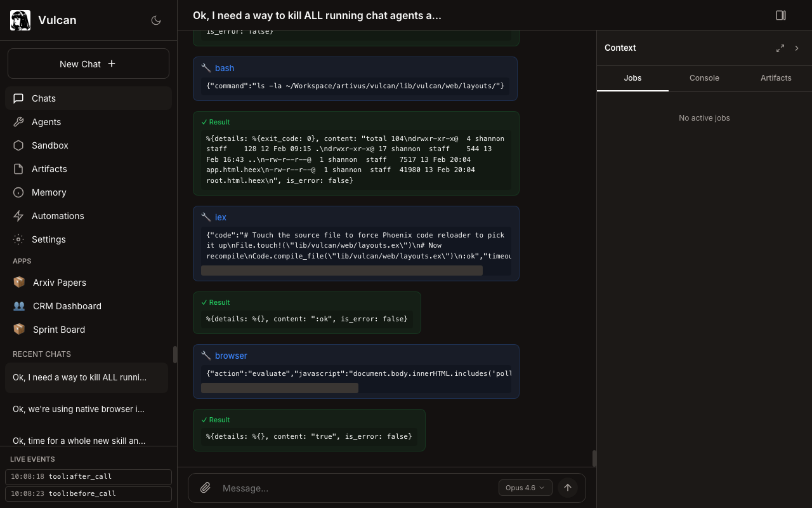Expand the Context panel to fullscreen
Screen dimensions: 812x508
[x=780, y=48]
